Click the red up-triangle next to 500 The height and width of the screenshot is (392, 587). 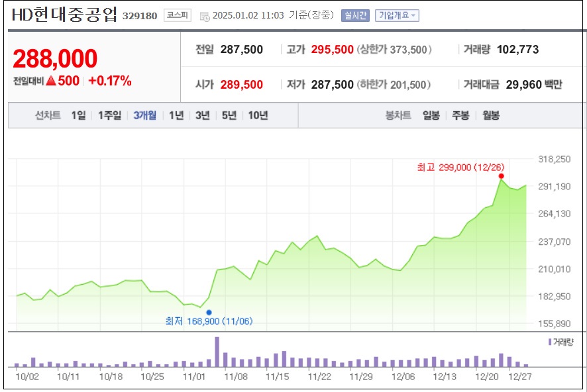pyautogui.click(x=51, y=81)
